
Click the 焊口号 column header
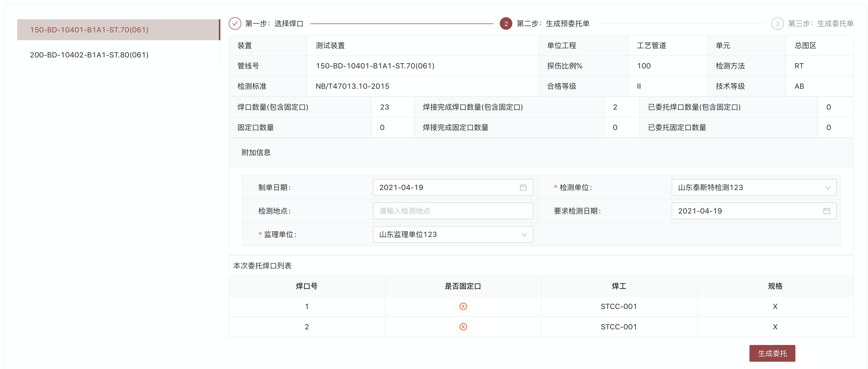pos(307,286)
